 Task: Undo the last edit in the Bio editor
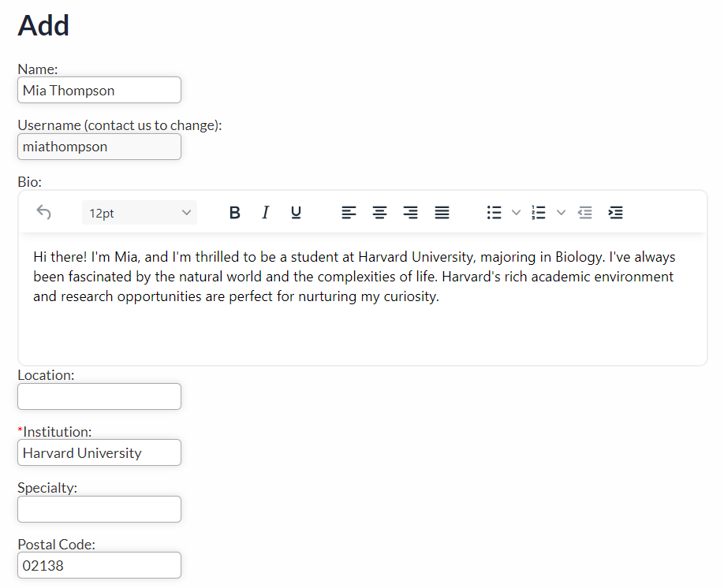click(44, 212)
